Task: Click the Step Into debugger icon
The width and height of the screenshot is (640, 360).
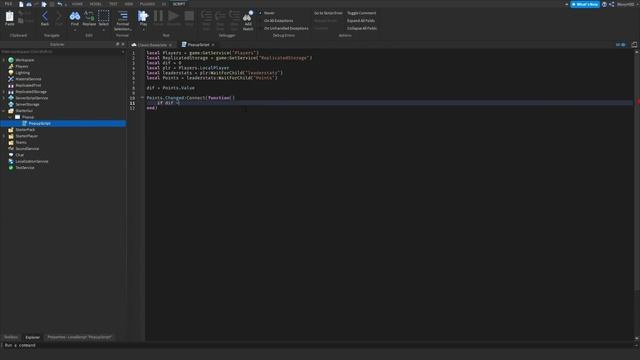Action: [x=206, y=16]
